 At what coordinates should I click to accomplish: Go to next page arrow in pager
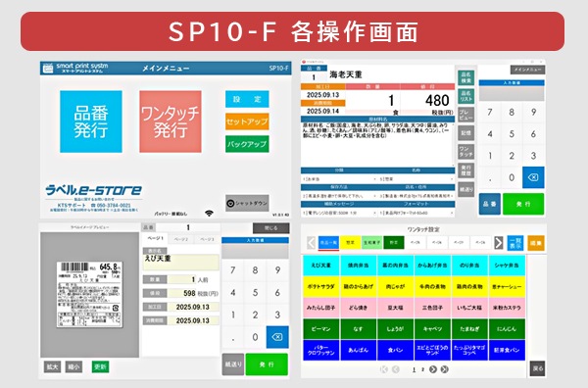(433, 369)
